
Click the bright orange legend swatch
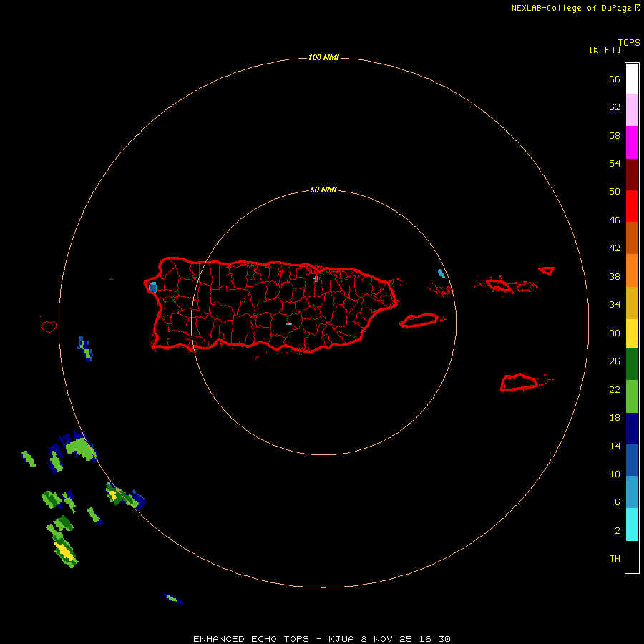pos(632,270)
